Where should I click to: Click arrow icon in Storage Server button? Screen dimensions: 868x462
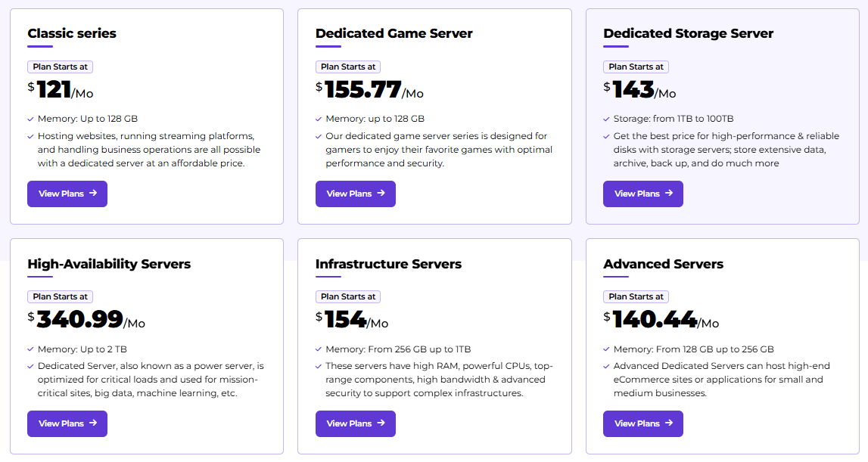pyautogui.click(x=669, y=194)
